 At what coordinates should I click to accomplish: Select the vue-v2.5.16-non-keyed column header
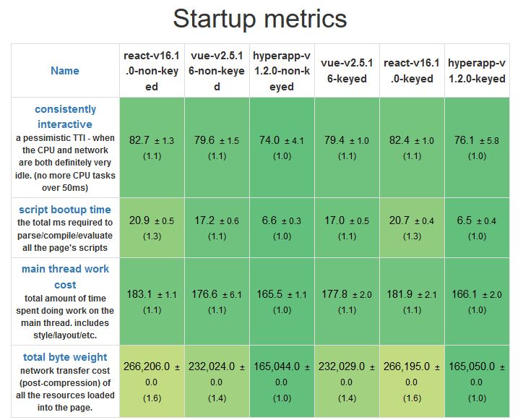coord(217,71)
